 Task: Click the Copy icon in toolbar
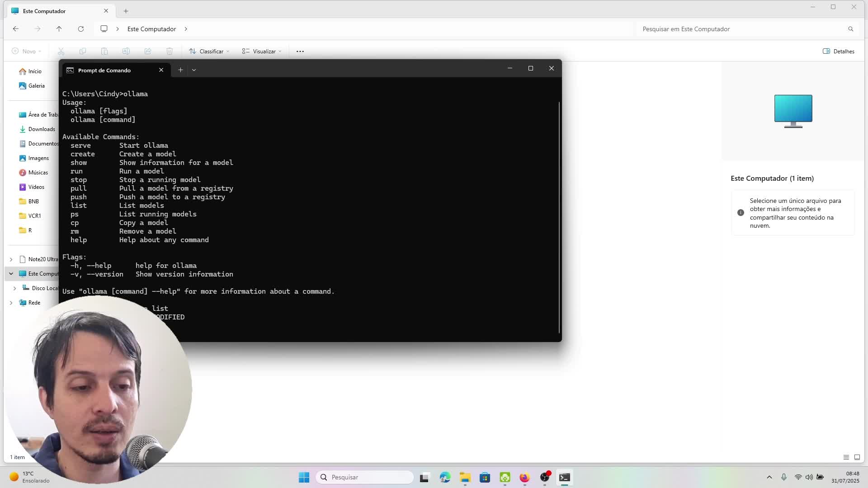tap(83, 52)
